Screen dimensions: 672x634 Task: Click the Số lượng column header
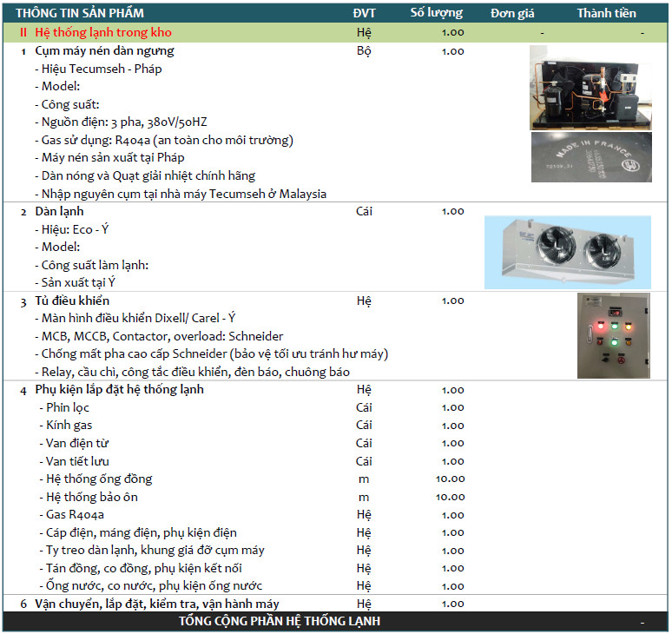point(436,13)
